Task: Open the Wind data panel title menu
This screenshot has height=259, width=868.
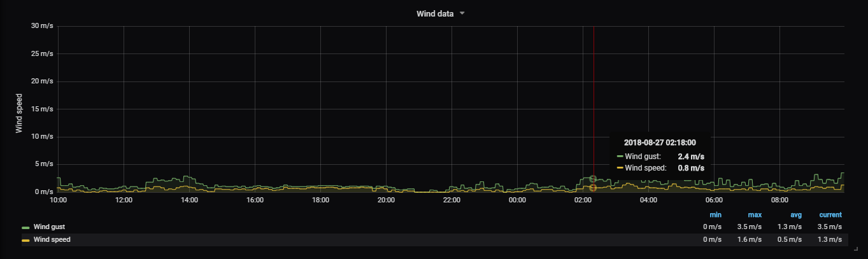Action: (435, 14)
